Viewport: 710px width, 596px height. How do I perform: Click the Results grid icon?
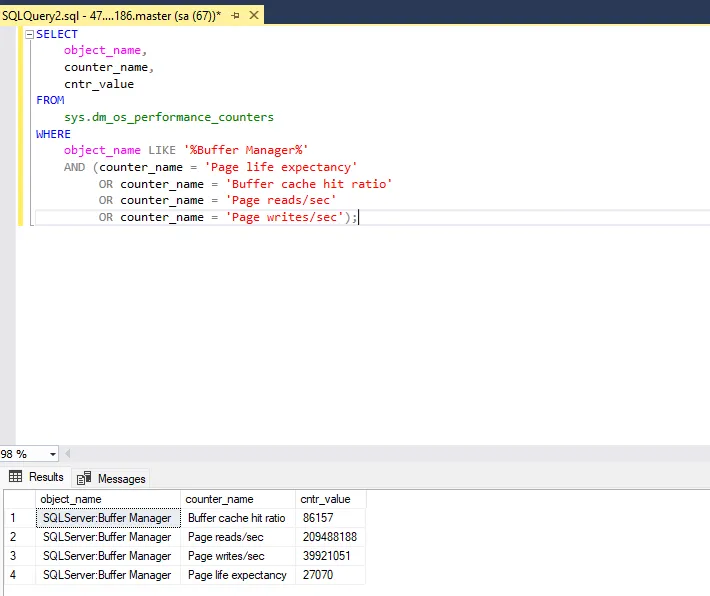15,477
